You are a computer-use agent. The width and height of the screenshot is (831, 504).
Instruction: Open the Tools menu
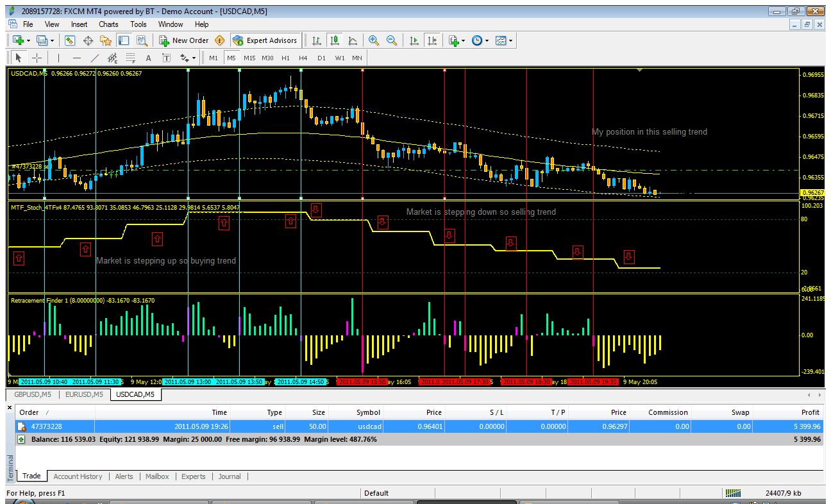click(138, 24)
